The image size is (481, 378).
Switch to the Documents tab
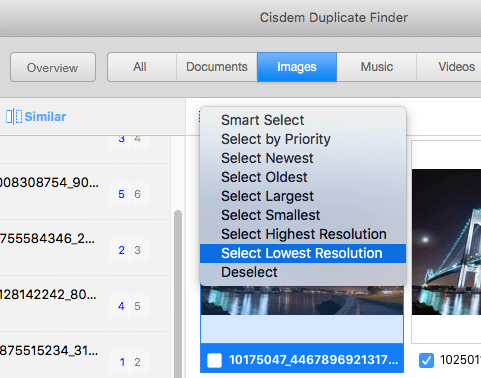tap(217, 67)
